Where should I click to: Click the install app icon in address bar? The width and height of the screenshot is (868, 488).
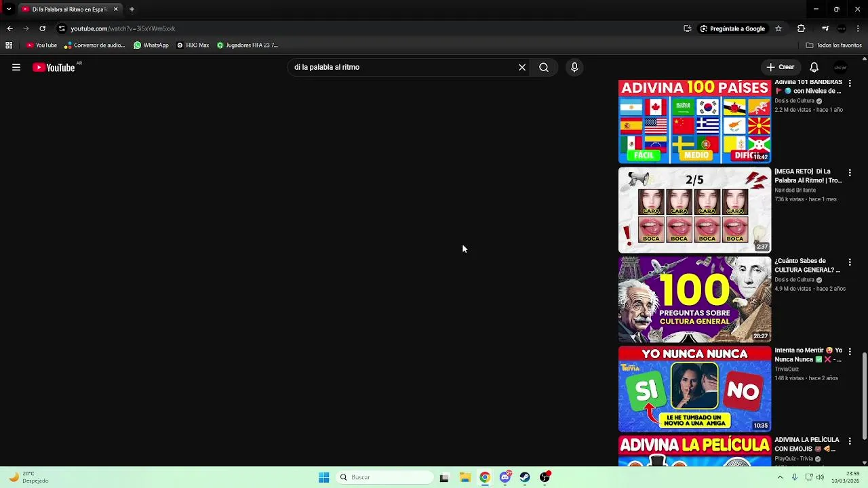coord(688,28)
